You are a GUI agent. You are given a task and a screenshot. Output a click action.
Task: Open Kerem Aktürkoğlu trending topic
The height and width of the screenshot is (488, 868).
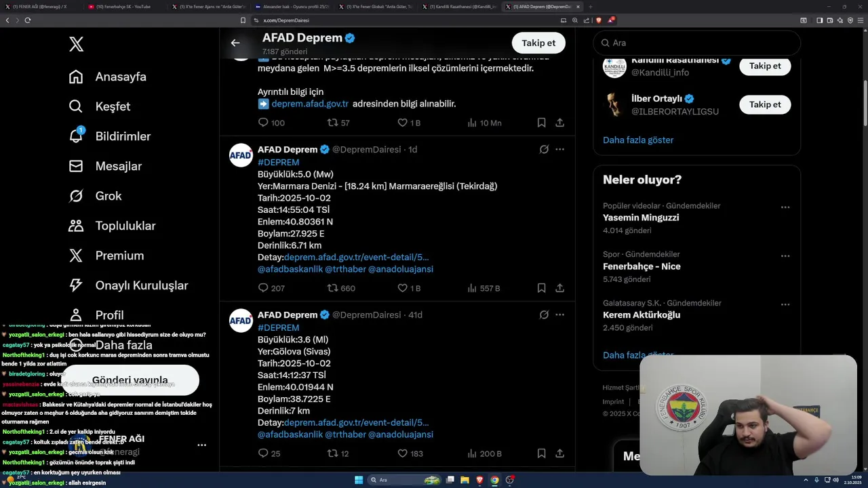[642, 315]
